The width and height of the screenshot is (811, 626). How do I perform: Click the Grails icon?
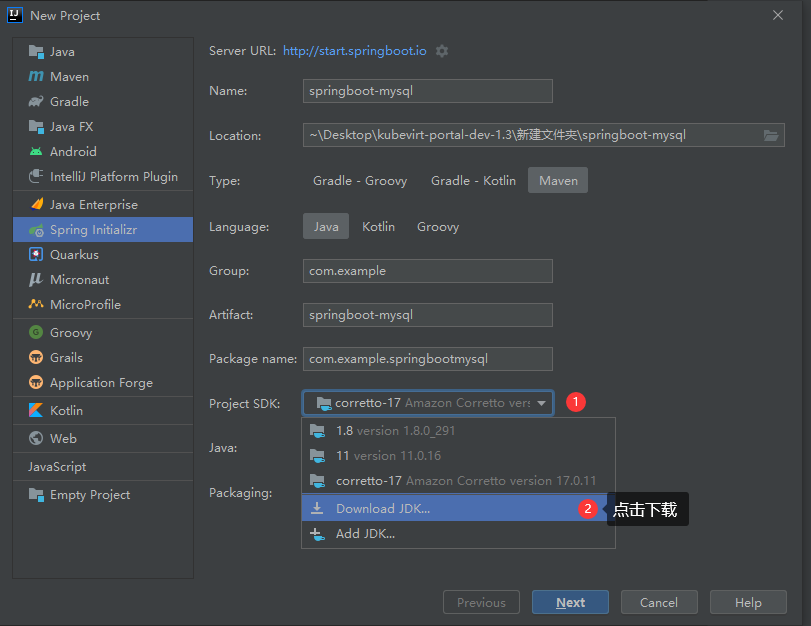pos(36,357)
